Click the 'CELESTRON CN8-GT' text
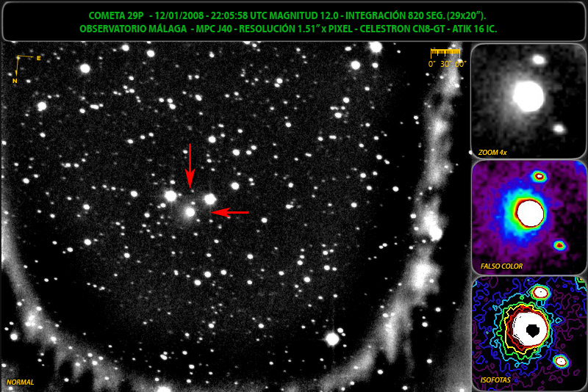 click(402, 29)
